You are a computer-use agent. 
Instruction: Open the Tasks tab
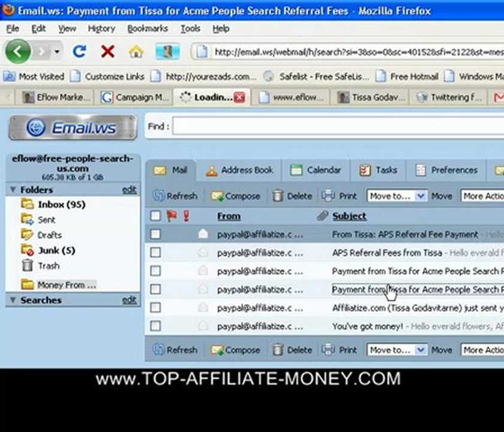click(379, 170)
